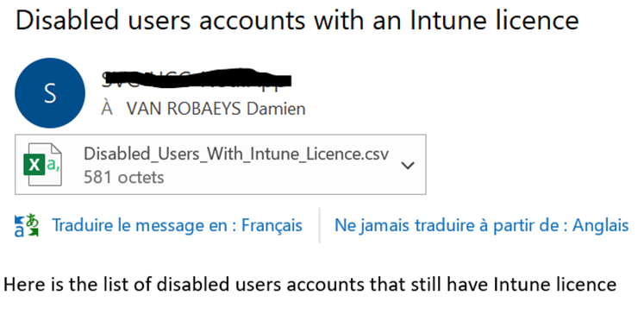Click the blacked-out sender name
Viewport: 644px width, 333px height.
pyautogui.click(x=197, y=79)
